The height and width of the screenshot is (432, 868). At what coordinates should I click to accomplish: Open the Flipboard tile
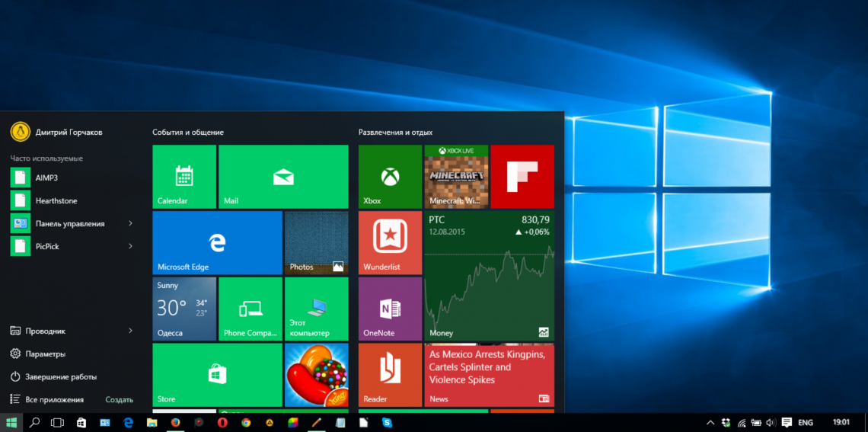pyautogui.click(x=522, y=177)
